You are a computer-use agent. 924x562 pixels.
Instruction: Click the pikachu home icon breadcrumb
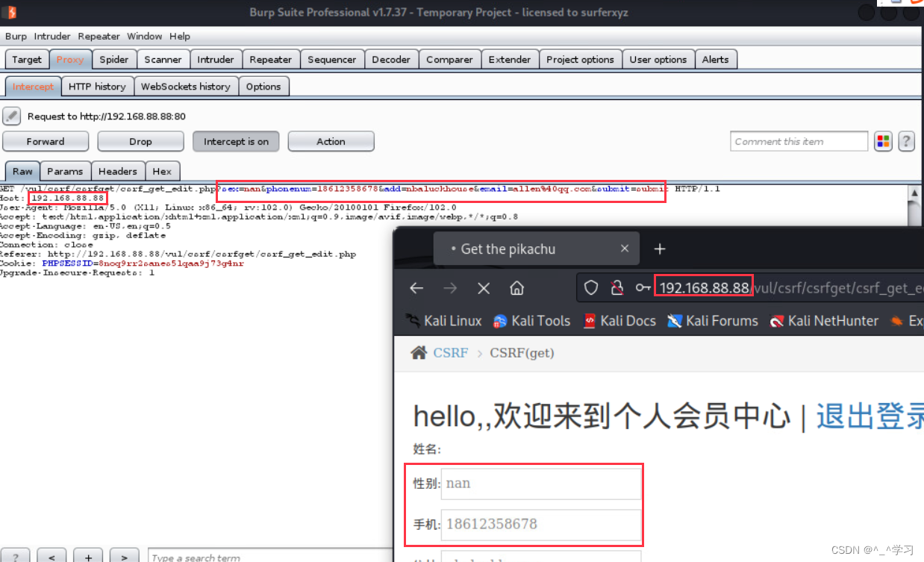pos(418,352)
